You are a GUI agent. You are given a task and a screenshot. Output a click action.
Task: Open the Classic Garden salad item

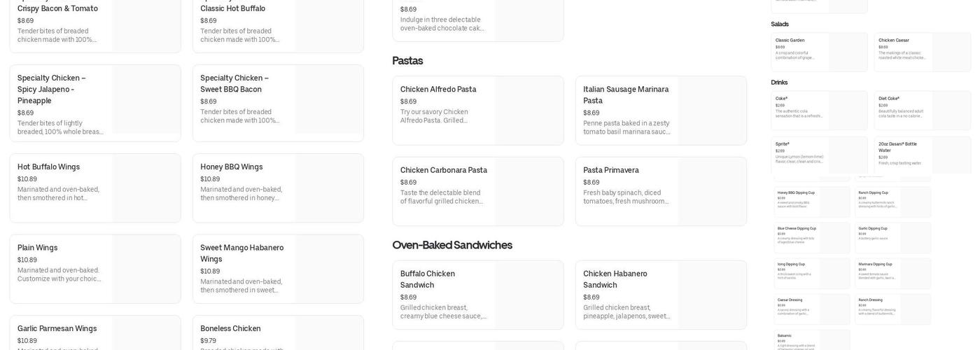(x=819, y=52)
